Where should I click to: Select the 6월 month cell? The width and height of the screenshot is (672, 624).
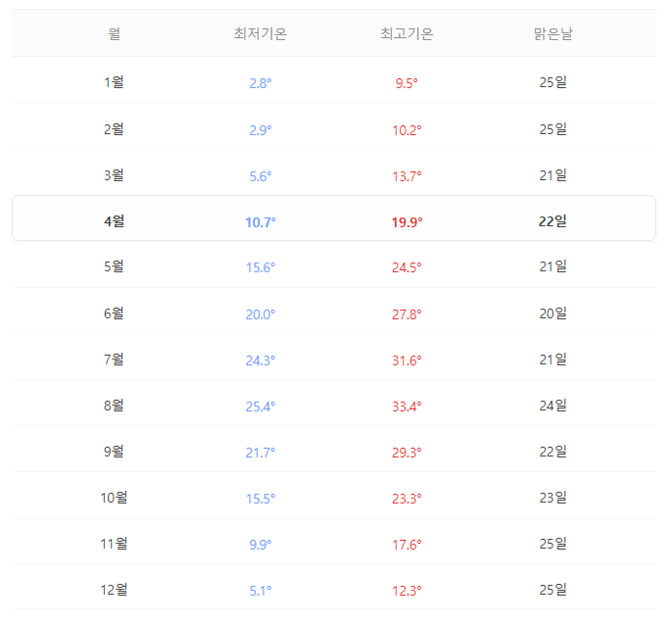pyautogui.click(x=114, y=313)
